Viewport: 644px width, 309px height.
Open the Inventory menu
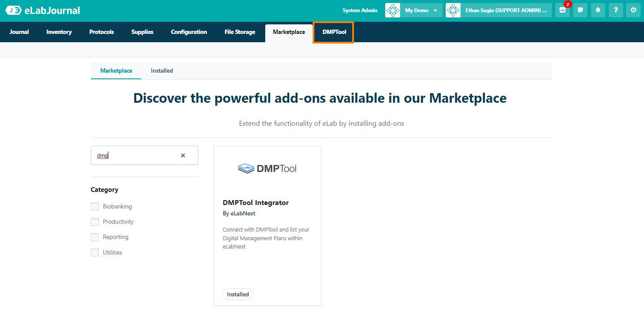pyautogui.click(x=59, y=32)
